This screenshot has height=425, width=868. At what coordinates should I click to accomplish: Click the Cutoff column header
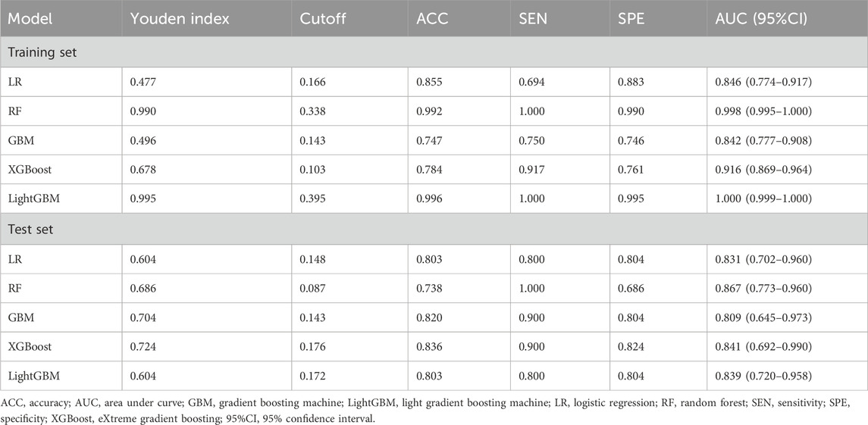(322, 18)
